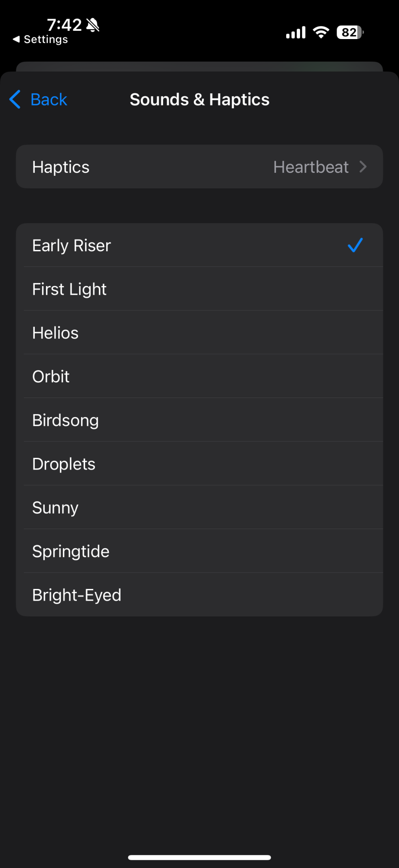This screenshot has height=868, width=399.
Task: Tap the home indicator bar
Action: (199, 857)
